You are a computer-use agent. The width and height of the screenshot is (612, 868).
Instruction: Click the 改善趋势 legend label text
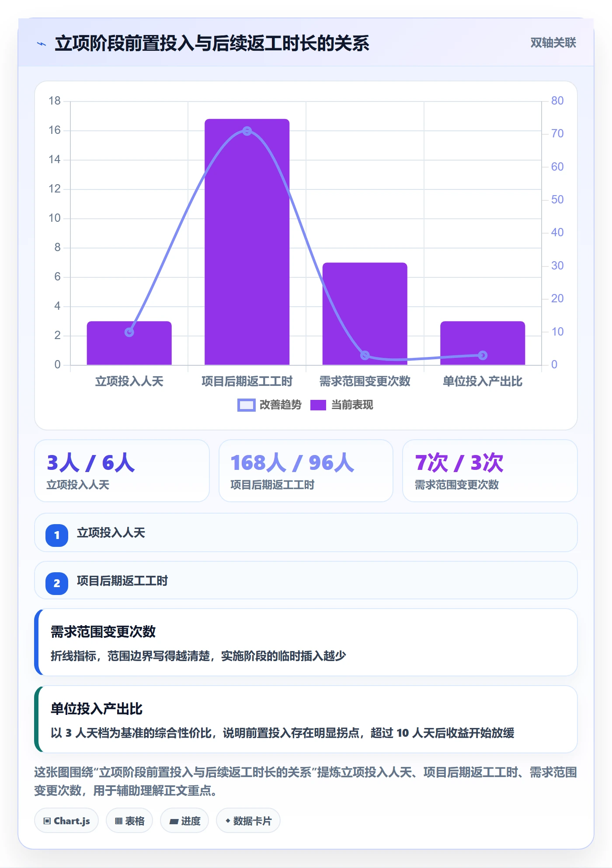[x=281, y=405]
